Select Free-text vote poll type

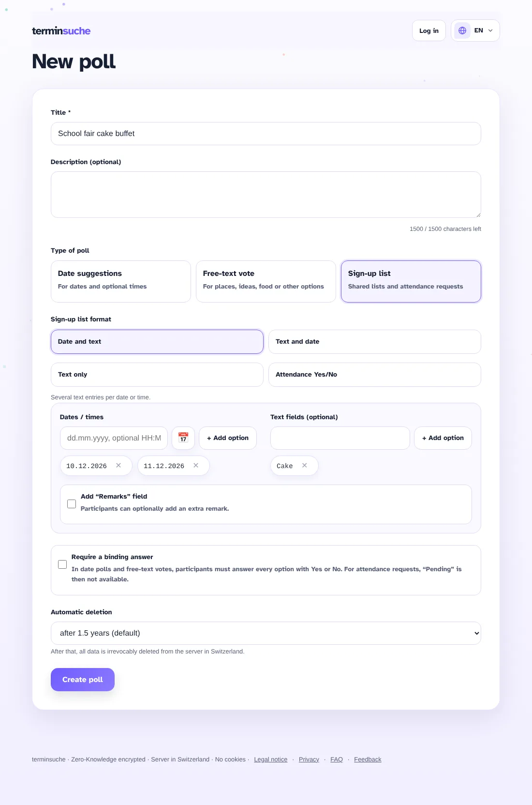[x=266, y=281]
